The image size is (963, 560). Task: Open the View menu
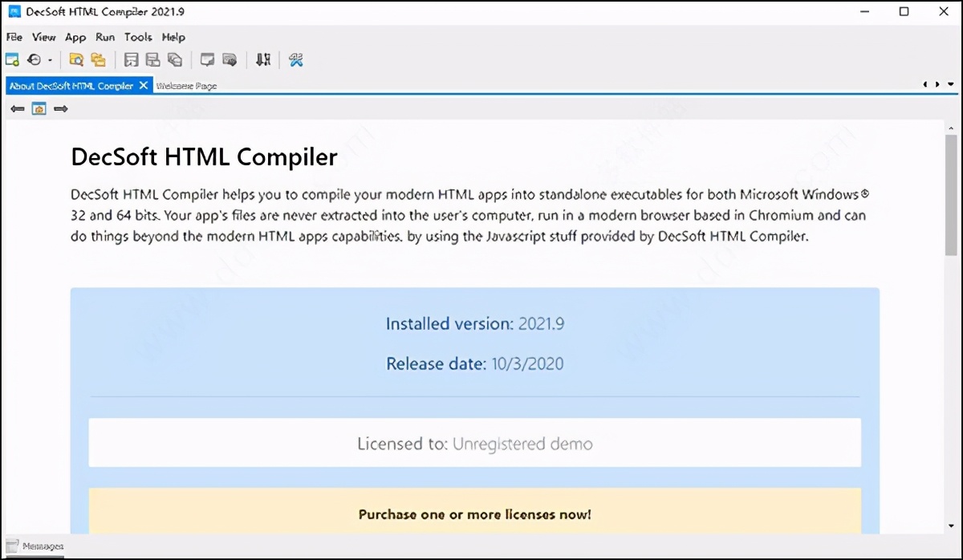click(x=43, y=37)
